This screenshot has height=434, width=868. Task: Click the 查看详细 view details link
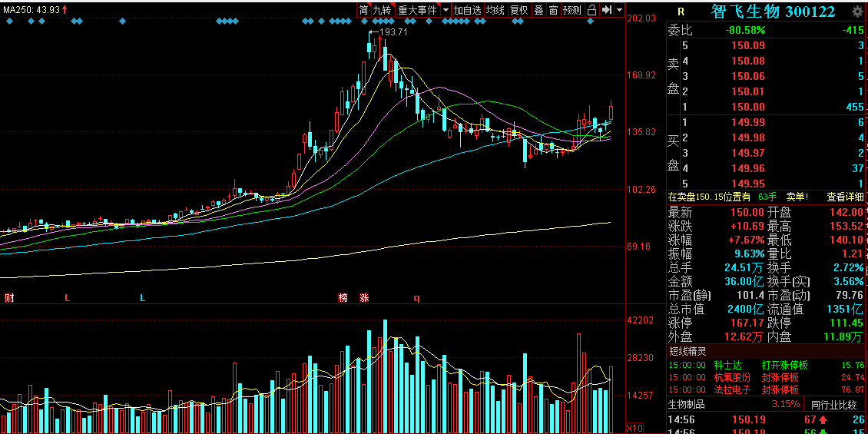tap(845, 197)
